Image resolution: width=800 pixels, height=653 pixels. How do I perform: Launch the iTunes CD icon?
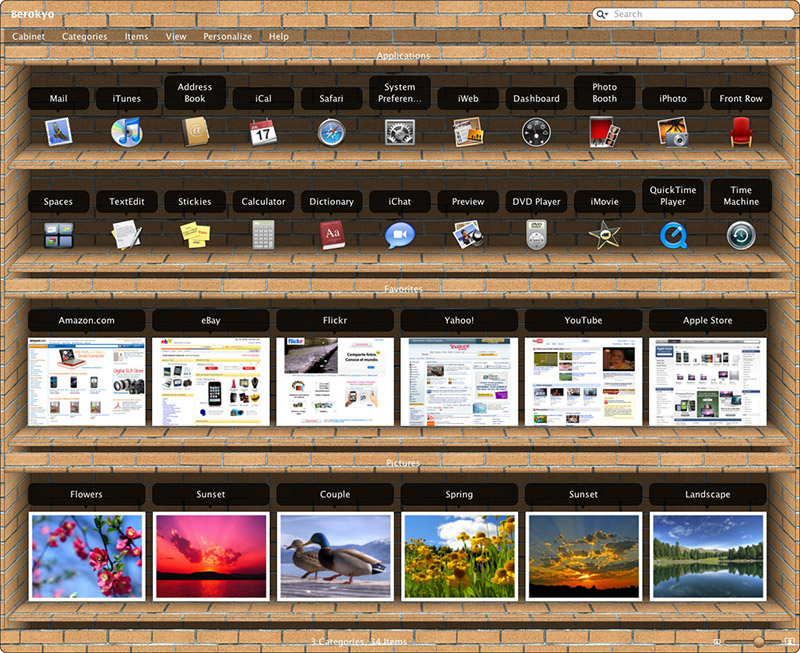(126, 132)
